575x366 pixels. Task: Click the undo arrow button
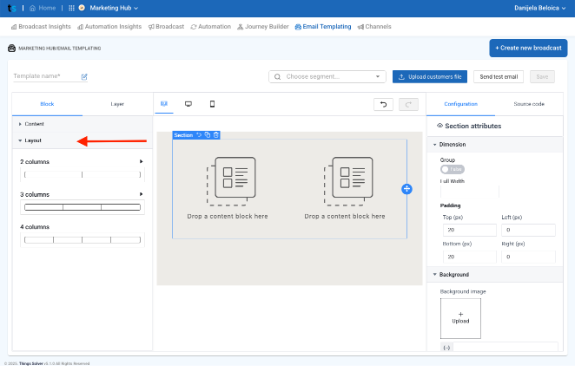pos(383,105)
